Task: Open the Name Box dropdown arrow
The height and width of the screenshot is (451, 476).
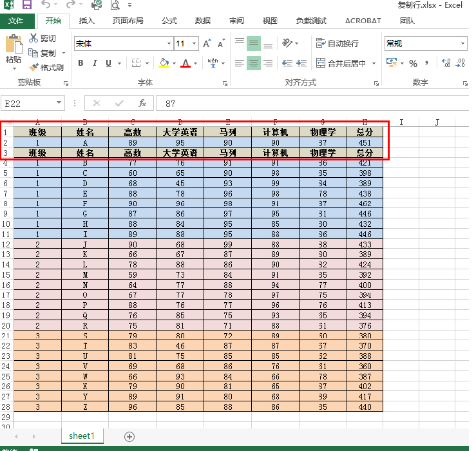Action: click(x=59, y=103)
